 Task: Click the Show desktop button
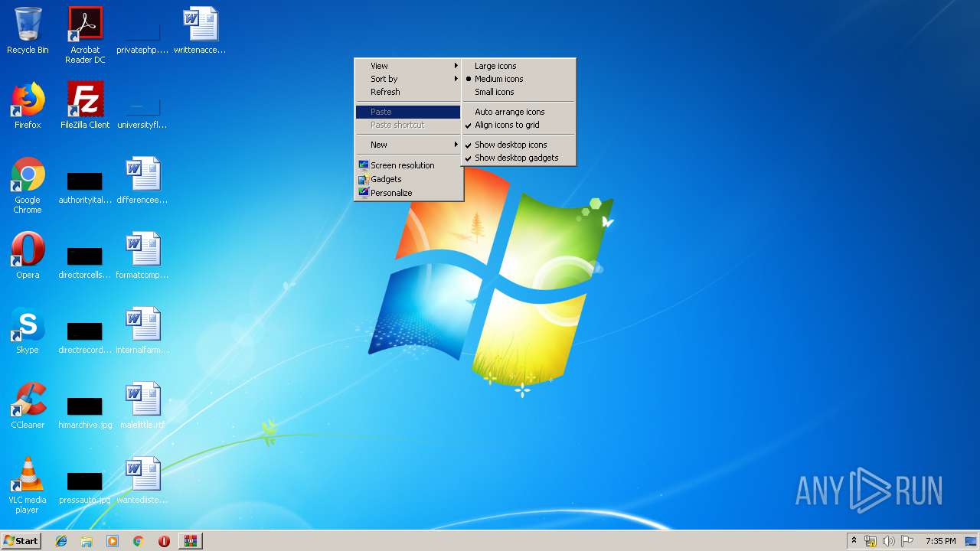pos(972,541)
